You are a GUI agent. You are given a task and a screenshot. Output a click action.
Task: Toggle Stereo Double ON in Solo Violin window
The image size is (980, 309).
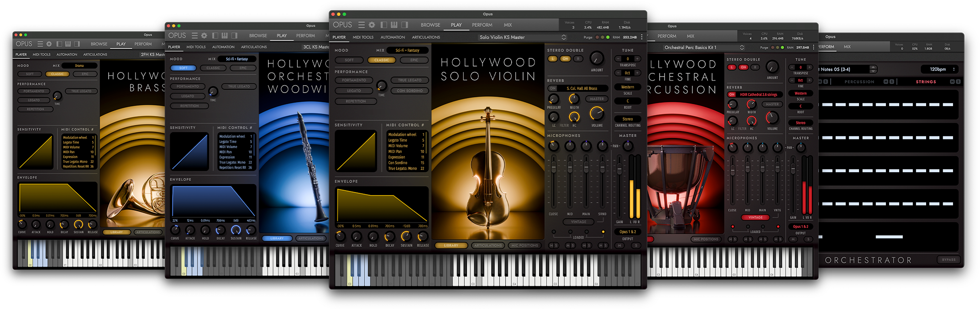[x=566, y=59]
